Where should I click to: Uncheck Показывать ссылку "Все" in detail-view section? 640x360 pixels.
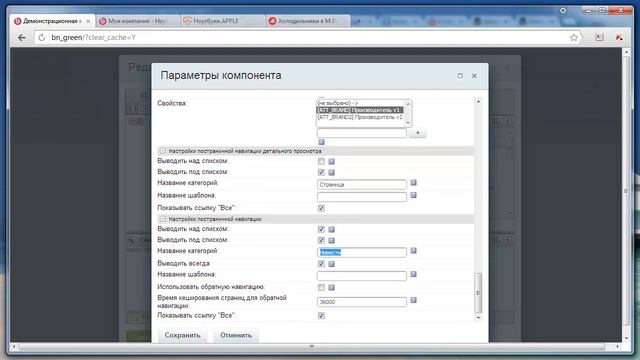[321, 209]
